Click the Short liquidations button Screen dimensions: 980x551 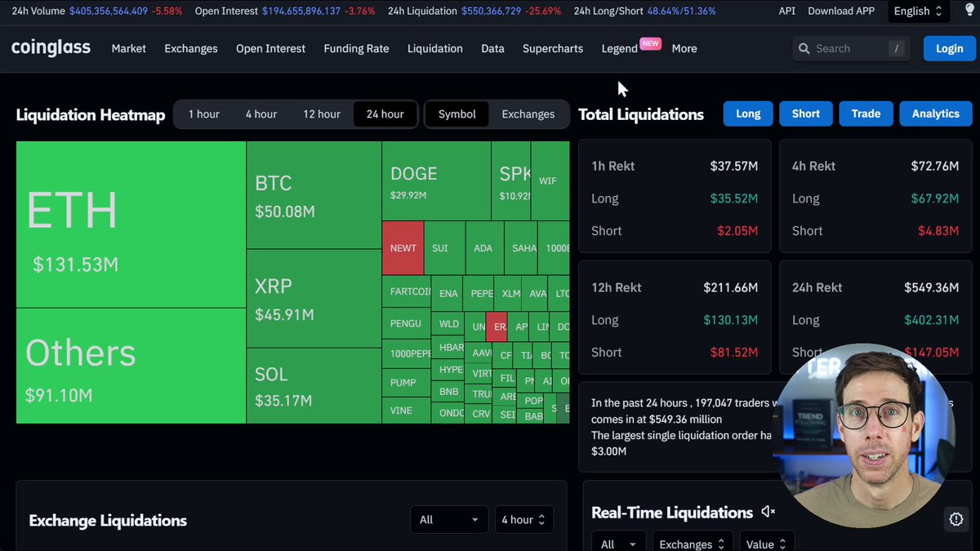[x=805, y=114]
